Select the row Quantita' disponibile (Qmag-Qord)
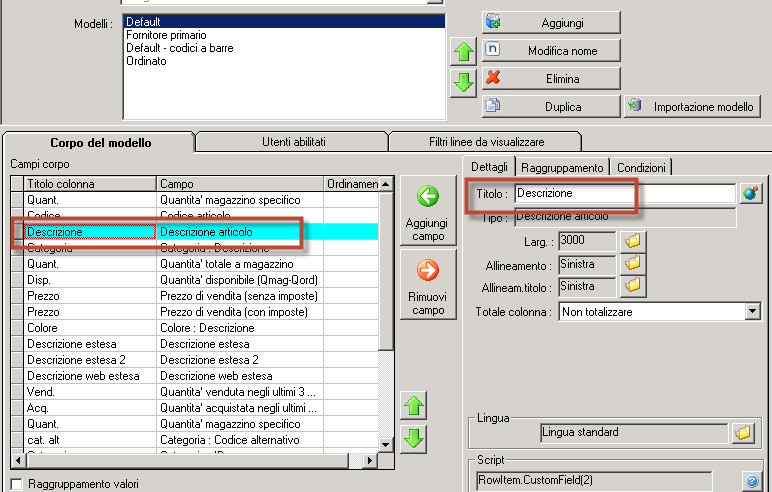772x492 pixels. (201, 280)
